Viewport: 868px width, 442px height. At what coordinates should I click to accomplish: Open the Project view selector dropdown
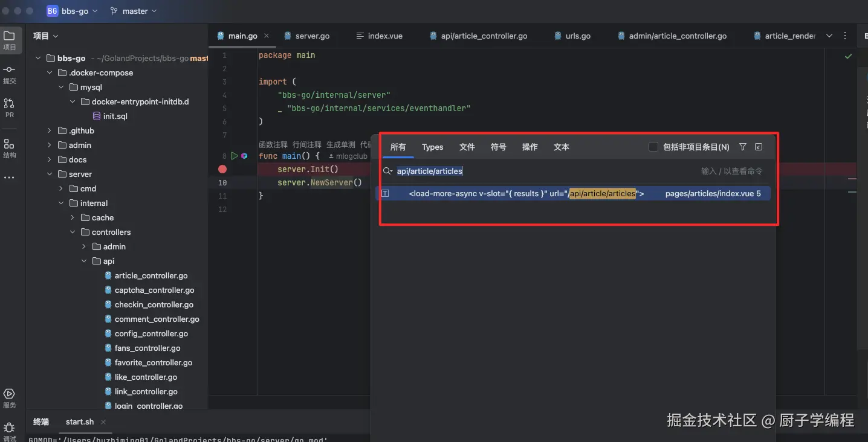46,36
